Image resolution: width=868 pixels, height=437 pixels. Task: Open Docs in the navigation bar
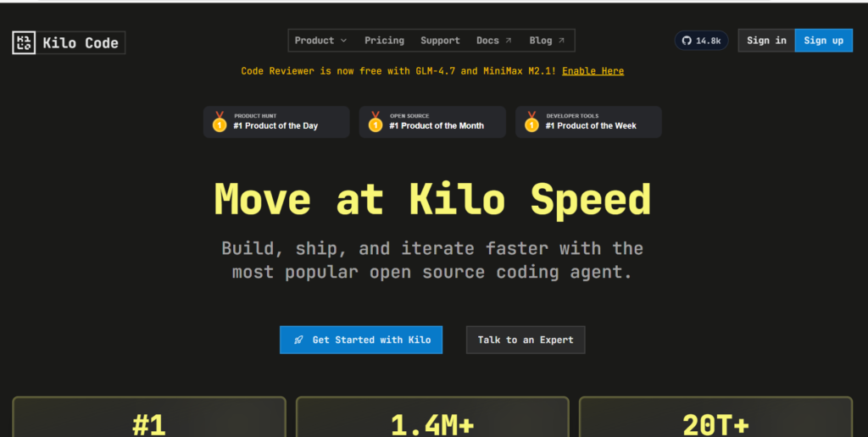[494, 41]
